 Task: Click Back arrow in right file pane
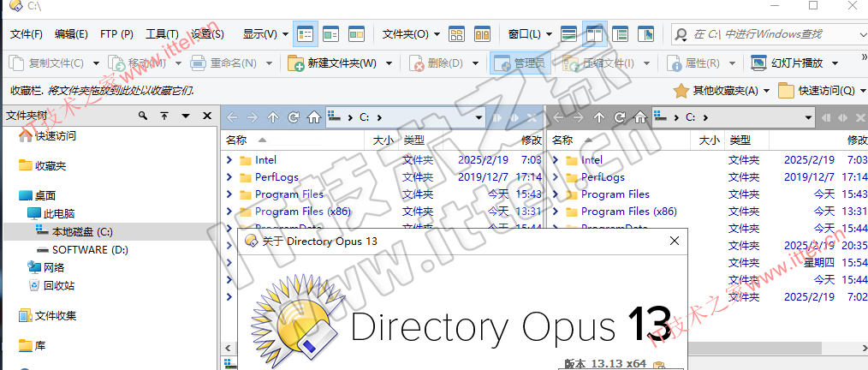click(x=558, y=117)
